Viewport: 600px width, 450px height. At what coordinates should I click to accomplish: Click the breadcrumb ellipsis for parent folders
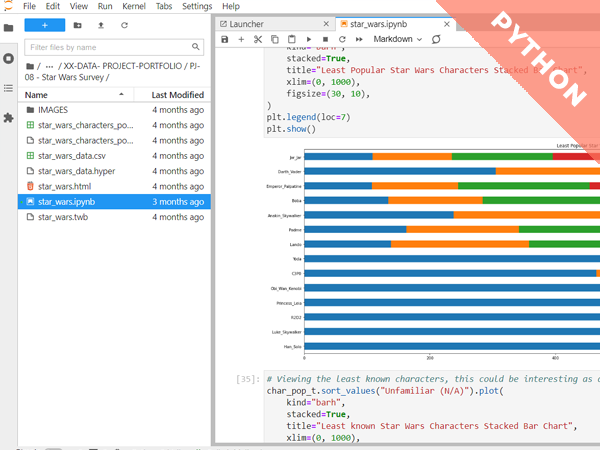point(49,66)
